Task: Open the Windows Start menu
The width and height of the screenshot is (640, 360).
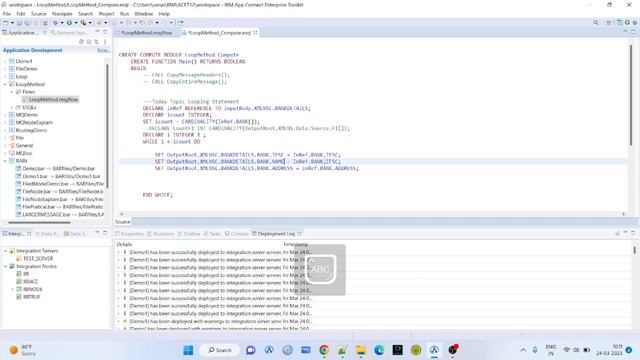Action: coord(188,350)
